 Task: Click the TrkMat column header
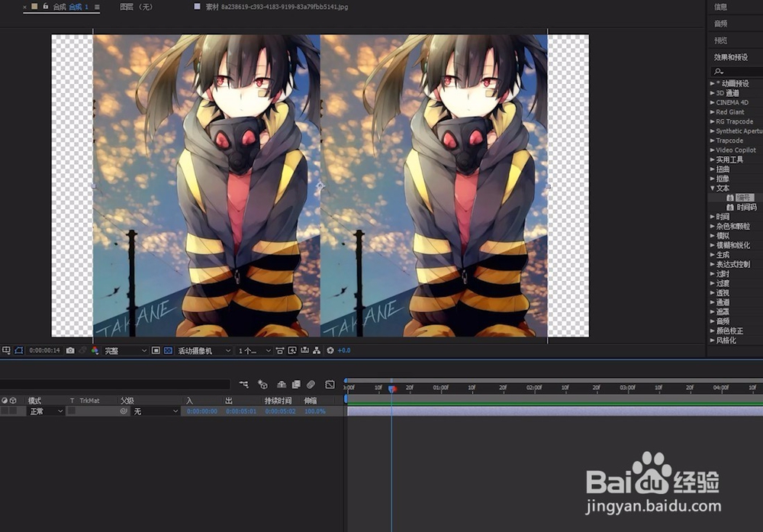89,401
